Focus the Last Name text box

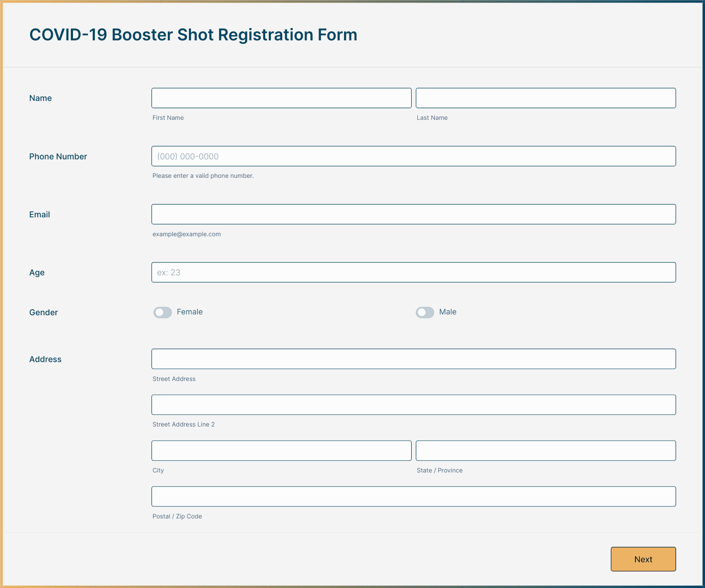point(545,98)
